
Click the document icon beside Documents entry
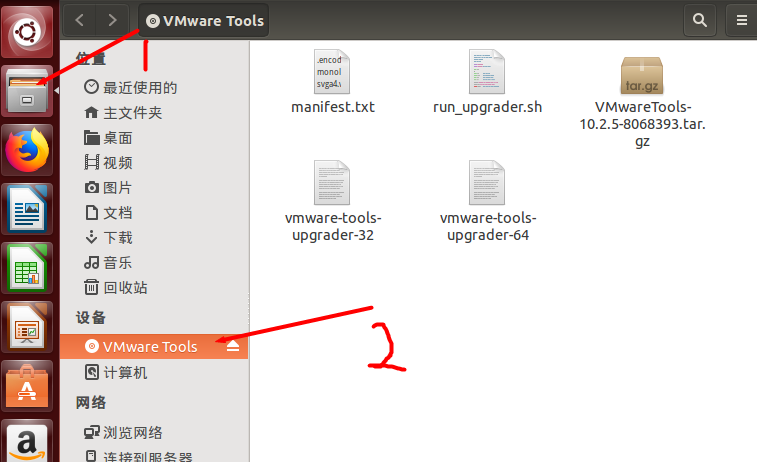tap(91, 212)
